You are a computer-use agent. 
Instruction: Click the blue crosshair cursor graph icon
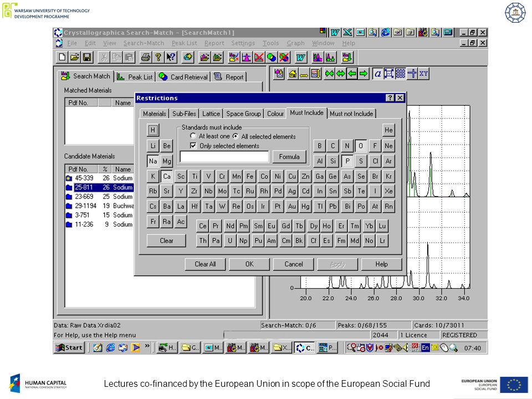point(412,74)
